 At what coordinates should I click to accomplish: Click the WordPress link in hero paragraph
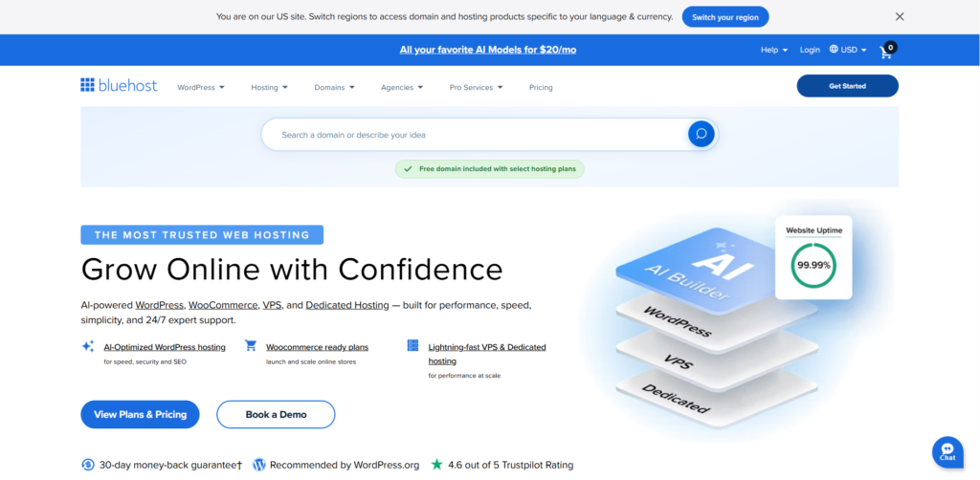click(x=160, y=305)
